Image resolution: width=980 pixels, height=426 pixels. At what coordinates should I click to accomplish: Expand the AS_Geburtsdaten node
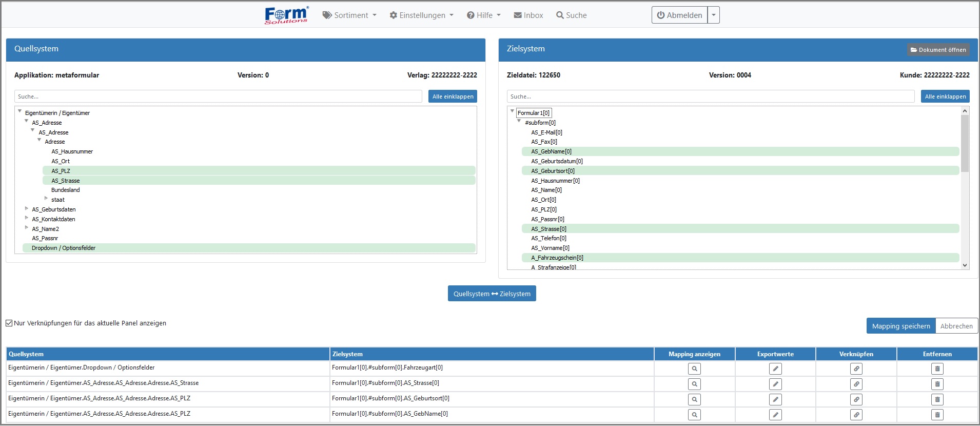pyautogui.click(x=27, y=208)
